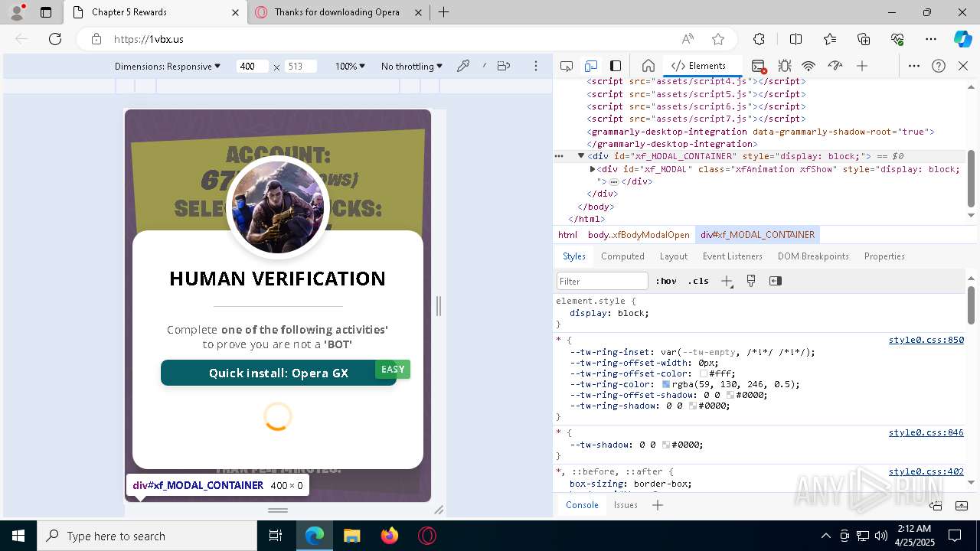Click the inspect element picker icon
Screen dimensions: 980x551
pyautogui.click(x=567, y=66)
